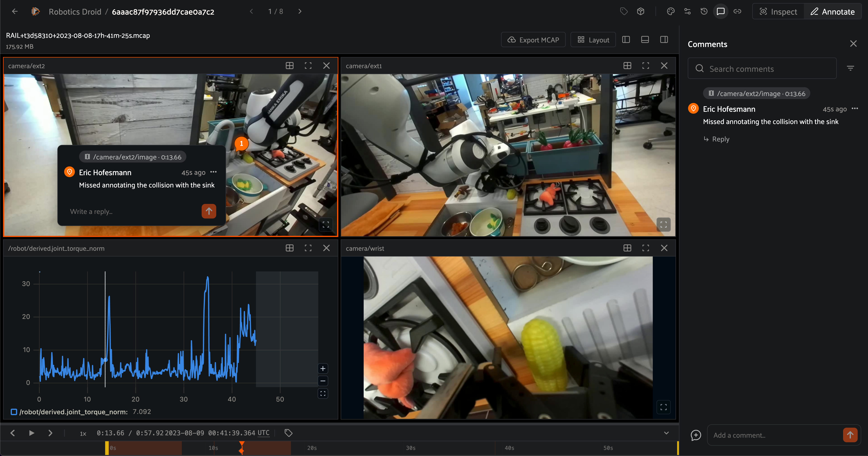Play the recording

tap(31, 433)
